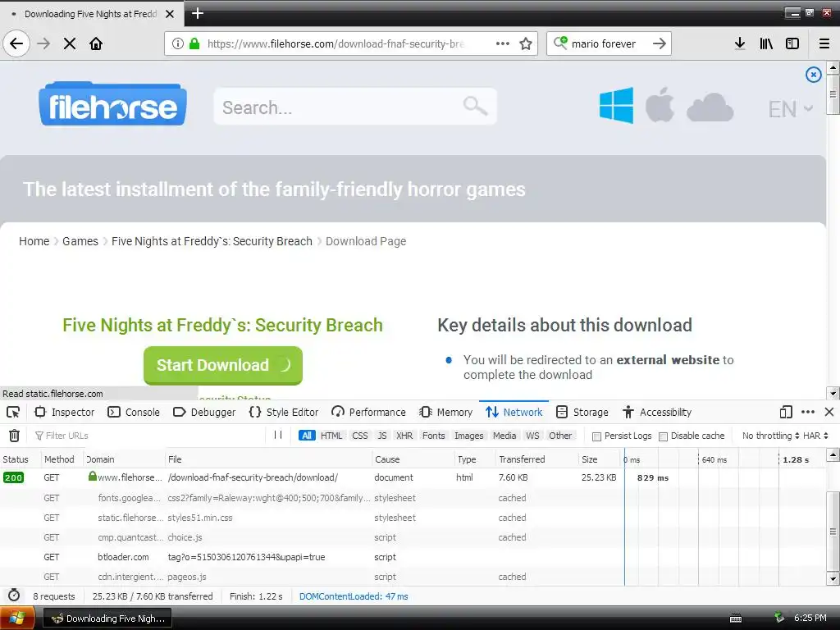Dismiss the page overlay with blue X
Screen dimensions: 840x630
(814, 75)
